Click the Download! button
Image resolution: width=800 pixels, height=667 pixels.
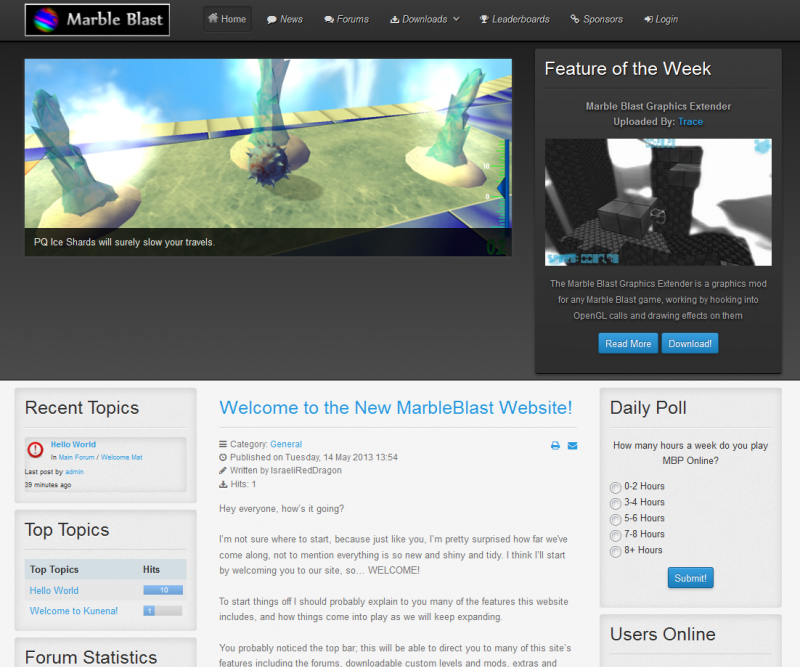[x=690, y=343]
